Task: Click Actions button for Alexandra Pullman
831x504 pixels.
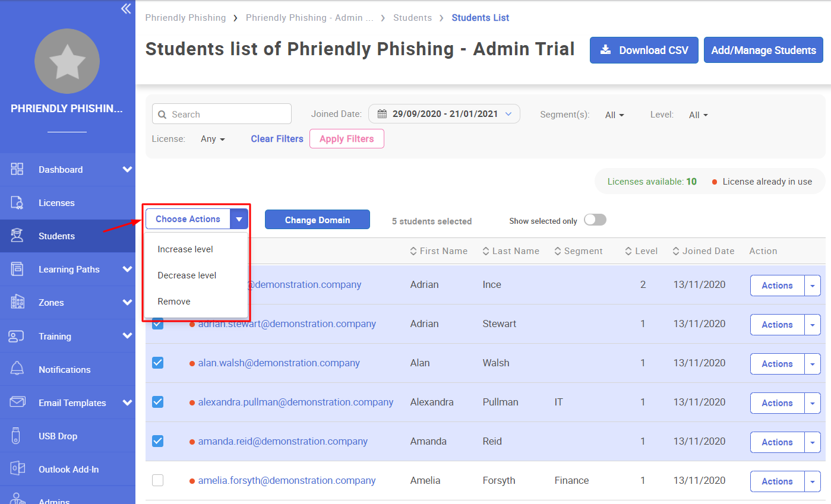Action: (777, 403)
